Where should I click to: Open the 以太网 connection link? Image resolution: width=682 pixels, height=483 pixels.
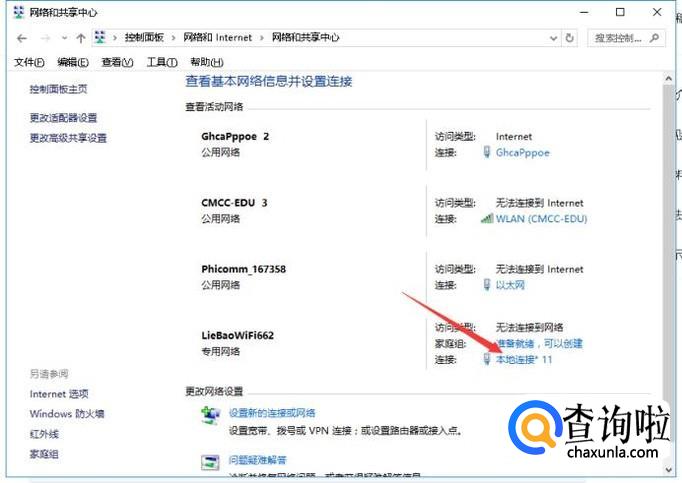[x=510, y=285]
